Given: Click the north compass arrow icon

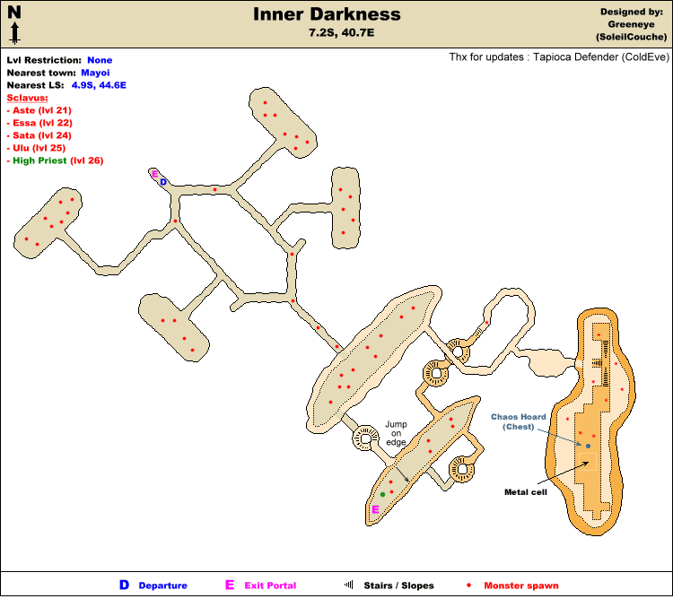Looking at the screenshot, I should tap(15, 33).
